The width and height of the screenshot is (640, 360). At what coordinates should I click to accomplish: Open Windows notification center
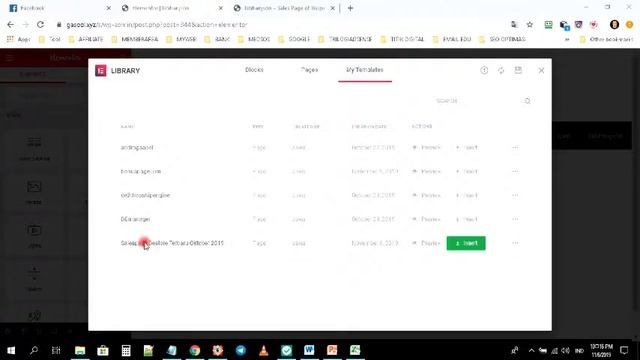pyautogui.click(x=624, y=350)
